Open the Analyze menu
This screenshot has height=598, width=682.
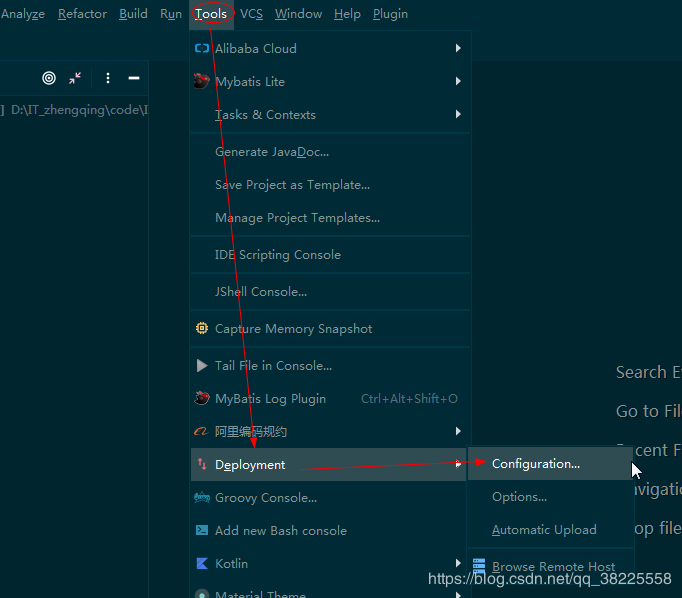click(23, 14)
